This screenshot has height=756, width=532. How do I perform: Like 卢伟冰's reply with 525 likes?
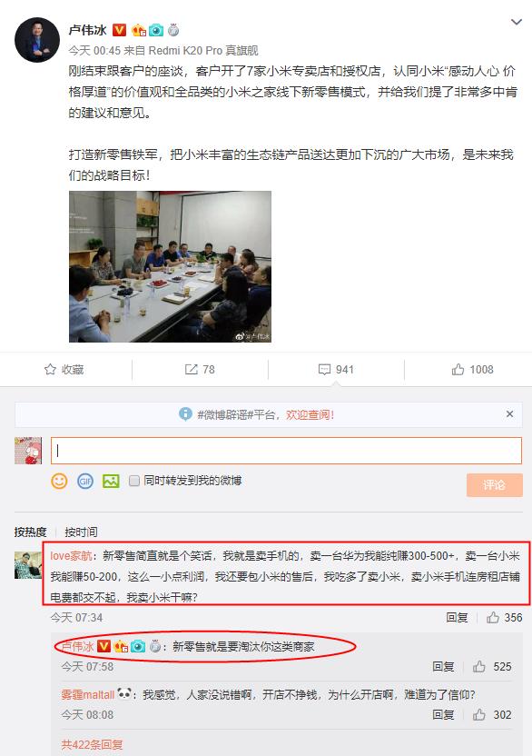[479, 667]
